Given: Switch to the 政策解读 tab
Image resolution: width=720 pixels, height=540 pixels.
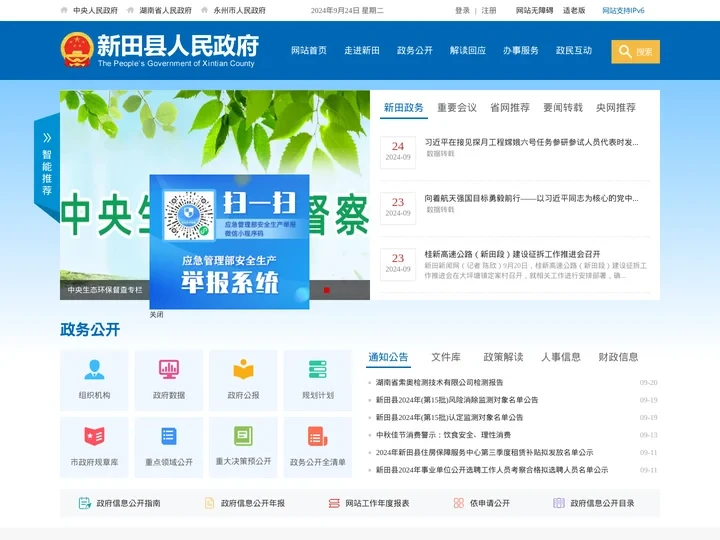Looking at the screenshot, I should 503,357.
